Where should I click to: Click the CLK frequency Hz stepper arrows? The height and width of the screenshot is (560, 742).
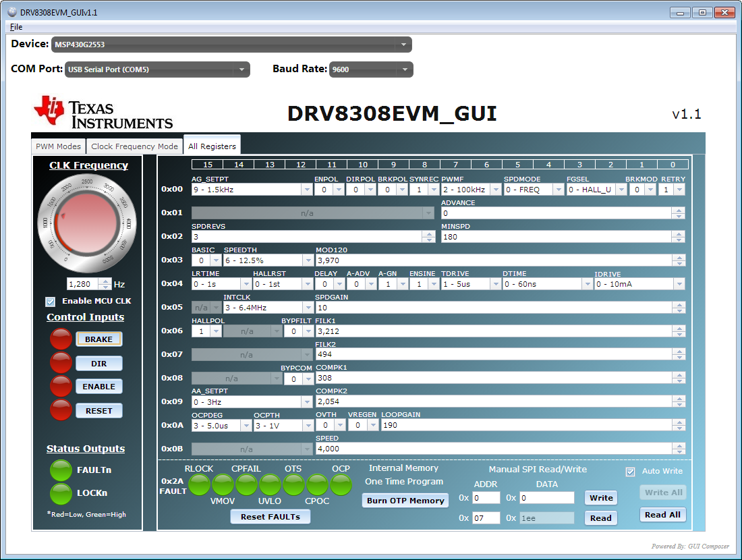pos(106,284)
